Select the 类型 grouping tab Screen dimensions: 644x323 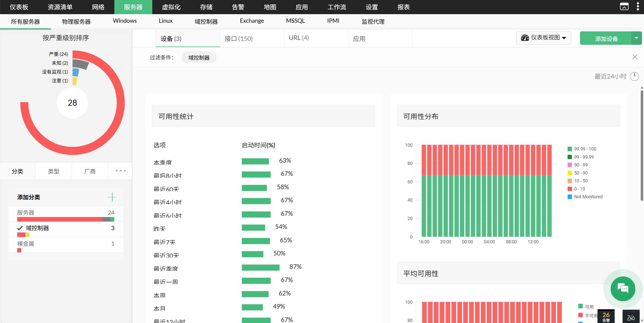tap(54, 171)
